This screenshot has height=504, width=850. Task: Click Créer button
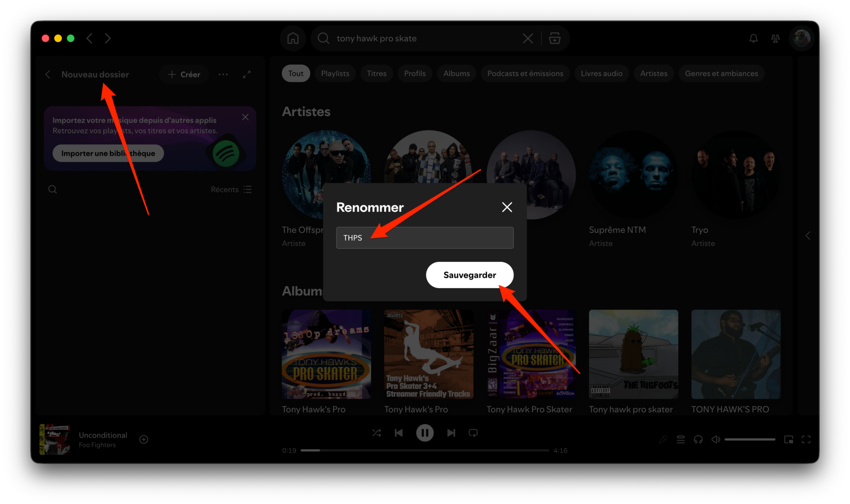(184, 74)
